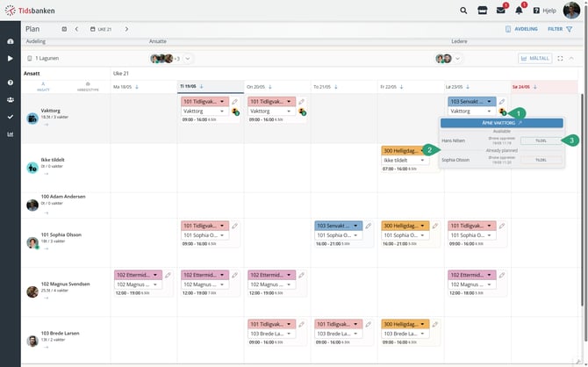
Task: Open the search magnifier icon
Action: [463, 11]
